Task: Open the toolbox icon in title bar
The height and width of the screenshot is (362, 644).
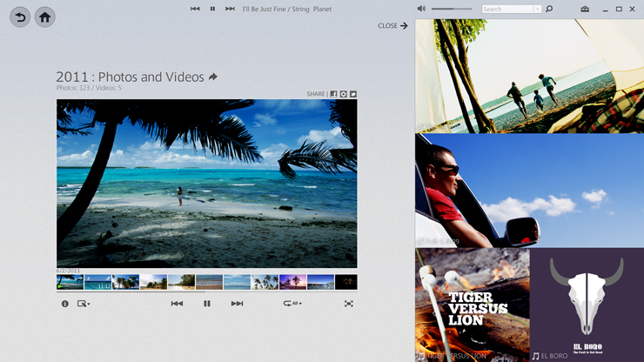Action: pyautogui.click(x=585, y=10)
